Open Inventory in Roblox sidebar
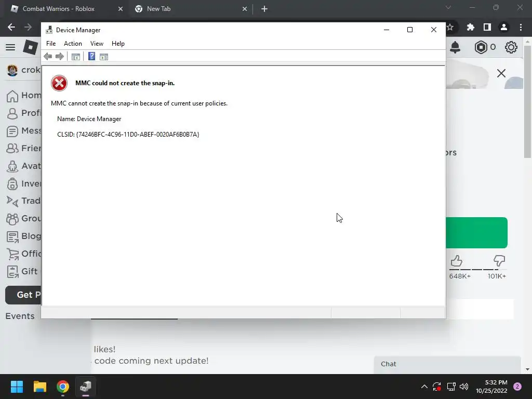This screenshot has height=399, width=532. coord(24,183)
